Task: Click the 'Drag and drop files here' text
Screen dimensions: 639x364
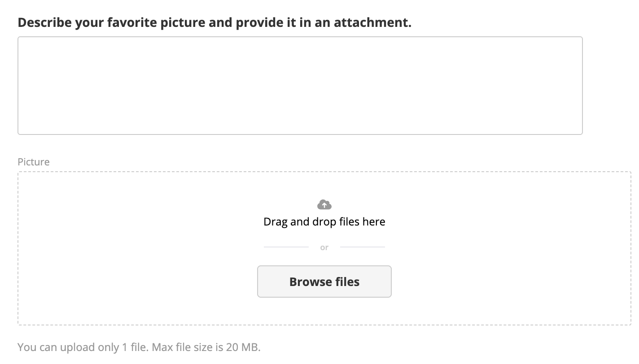Action: click(324, 222)
